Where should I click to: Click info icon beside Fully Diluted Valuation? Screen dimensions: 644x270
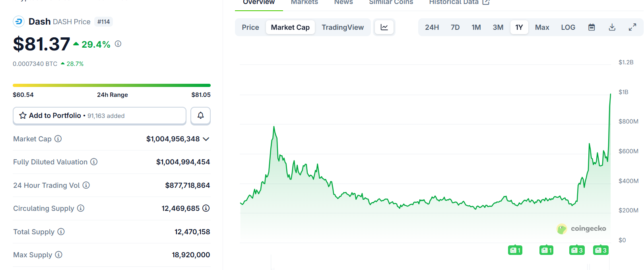[94, 162]
